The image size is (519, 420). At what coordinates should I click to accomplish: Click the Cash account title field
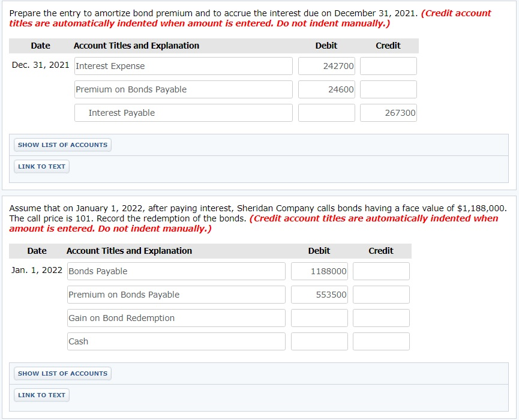(176, 341)
